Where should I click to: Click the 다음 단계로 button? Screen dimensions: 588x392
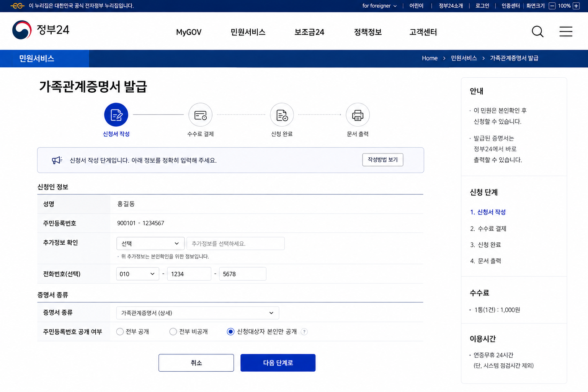click(278, 363)
